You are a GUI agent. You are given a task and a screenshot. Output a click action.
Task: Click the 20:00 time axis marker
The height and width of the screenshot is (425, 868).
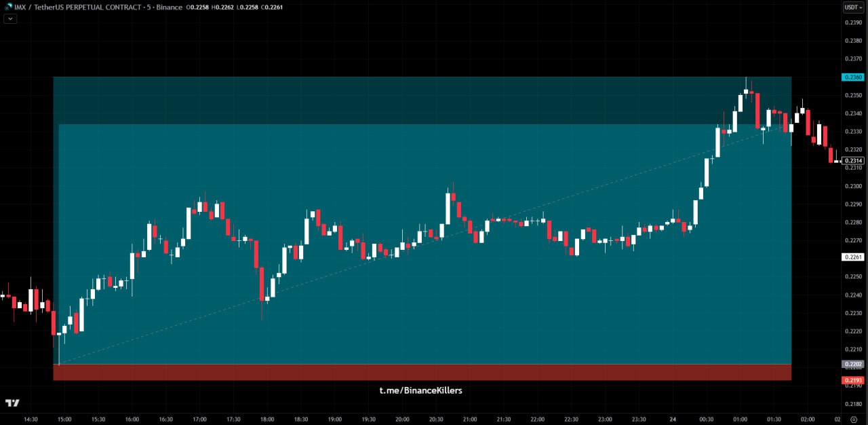[x=402, y=420]
